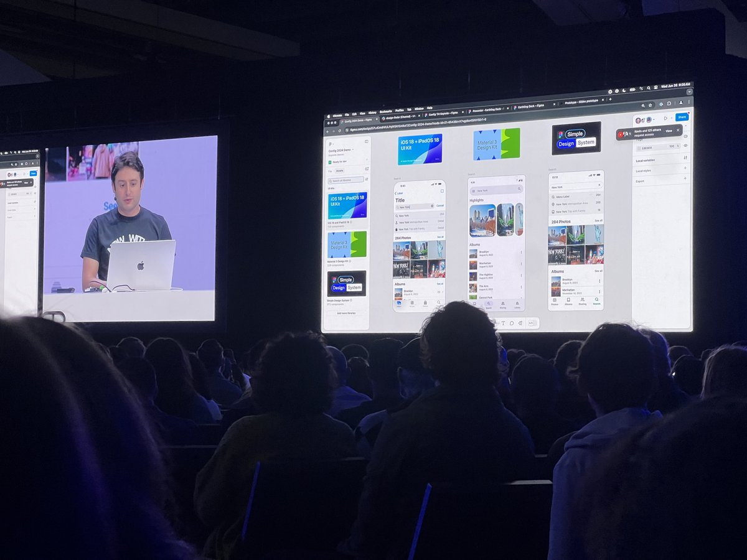Open Material 3 Design Kit library thumbnail in Assets

tap(347, 245)
